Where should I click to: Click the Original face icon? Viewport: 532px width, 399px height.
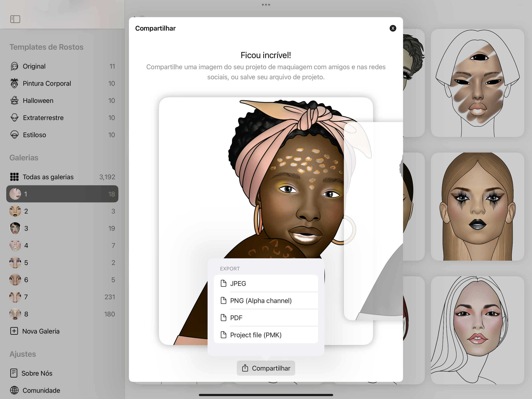pos(14,66)
